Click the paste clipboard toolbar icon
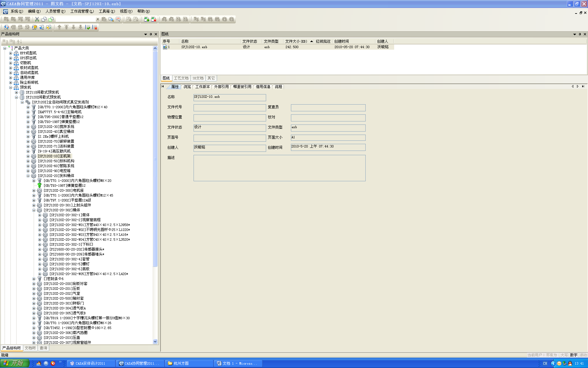The image size is (588, 368). [104, 19]
